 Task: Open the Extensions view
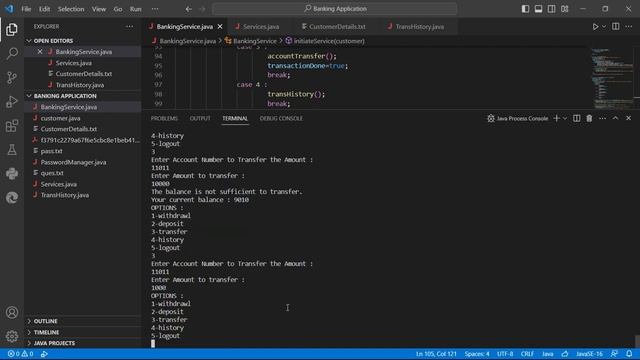tap(12, 125)
